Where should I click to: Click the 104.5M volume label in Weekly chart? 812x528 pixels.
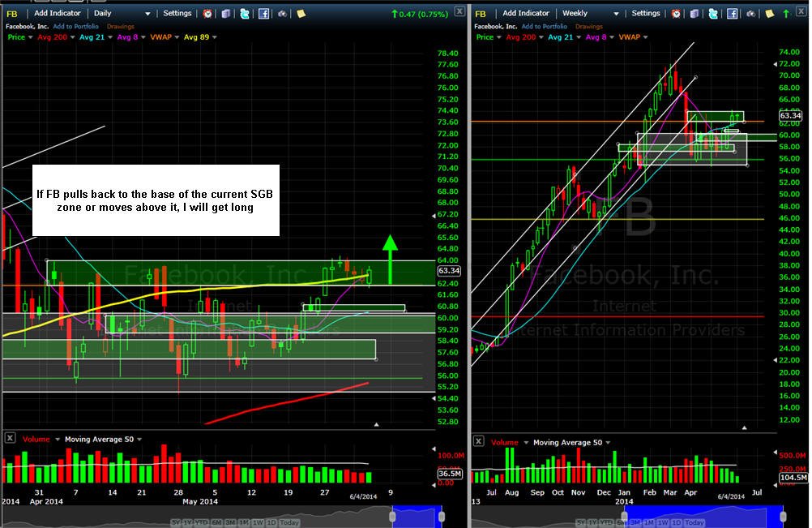[793, 477]
